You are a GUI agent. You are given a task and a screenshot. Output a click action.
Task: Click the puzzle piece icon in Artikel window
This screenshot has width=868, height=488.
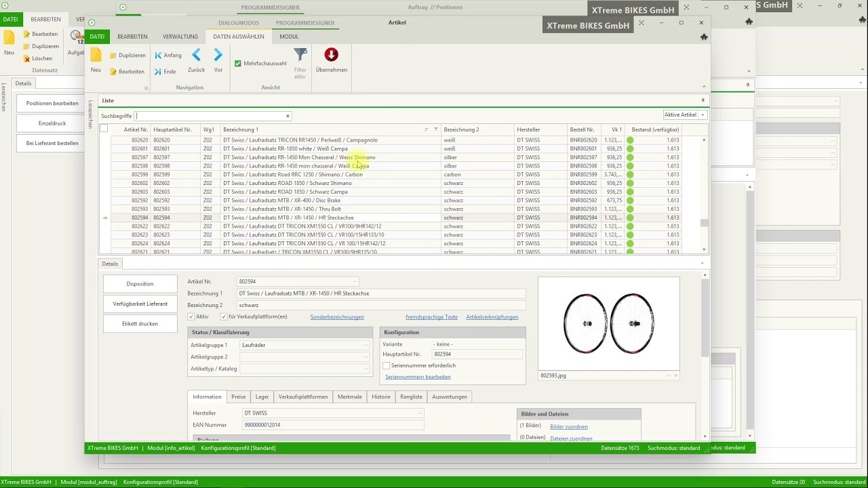coord(704,37)
